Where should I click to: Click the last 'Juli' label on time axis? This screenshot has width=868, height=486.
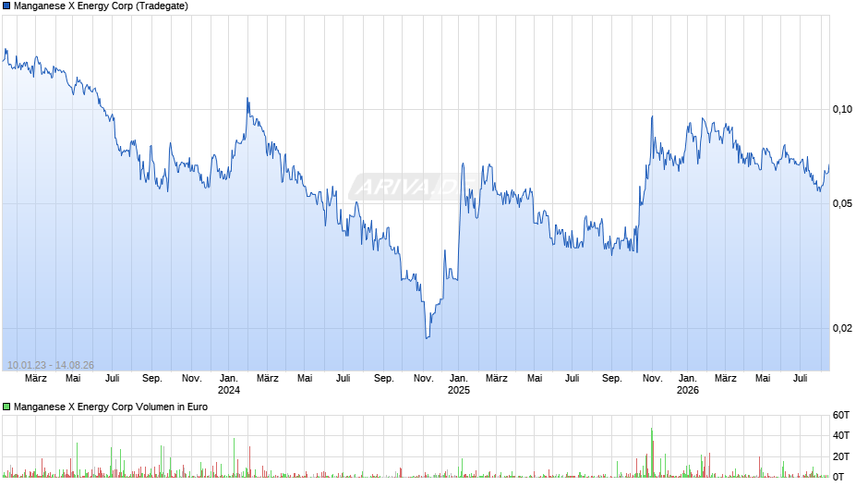(801, 378)
